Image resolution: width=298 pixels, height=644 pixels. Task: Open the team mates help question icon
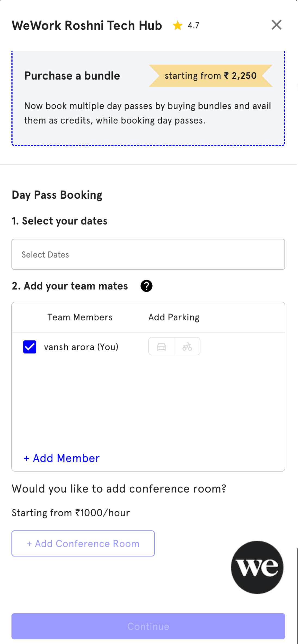(147, 286)
